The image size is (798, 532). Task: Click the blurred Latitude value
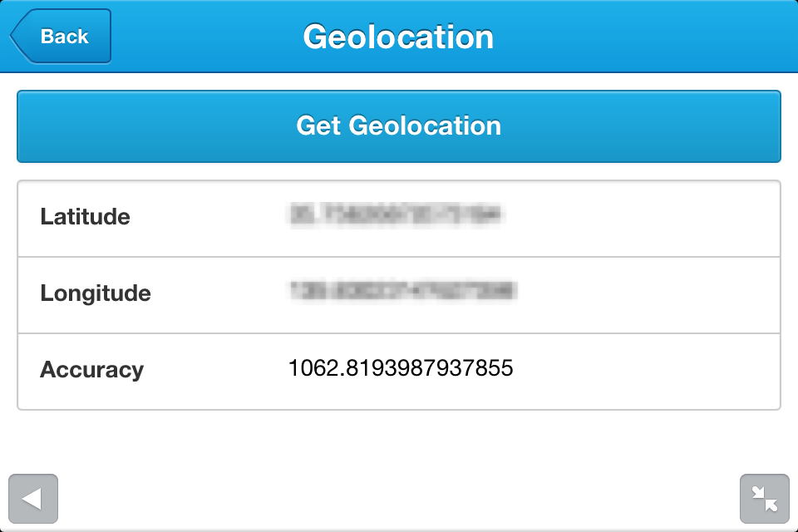pos(396,216)
